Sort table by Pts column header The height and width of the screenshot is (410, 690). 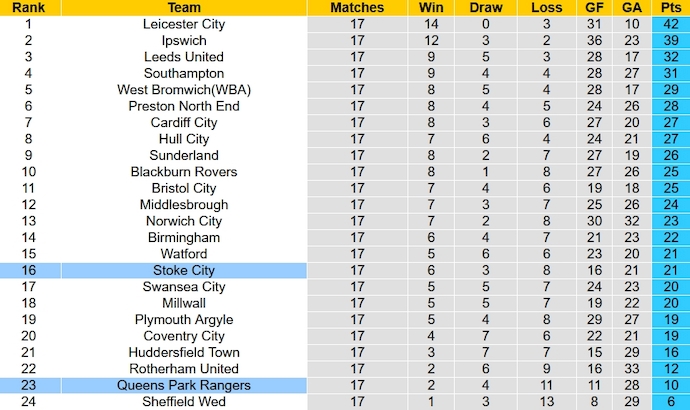click(x=670, y=7)
